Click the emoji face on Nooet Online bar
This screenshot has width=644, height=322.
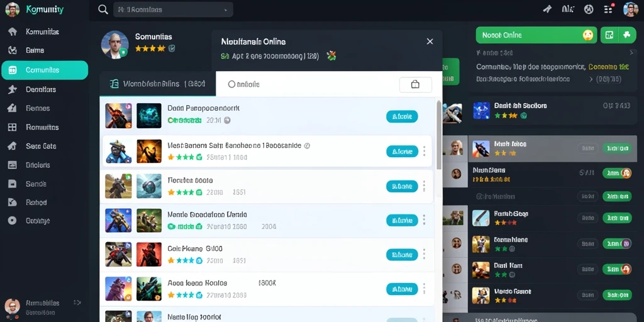pyautogui.click(x=588, y=35)
